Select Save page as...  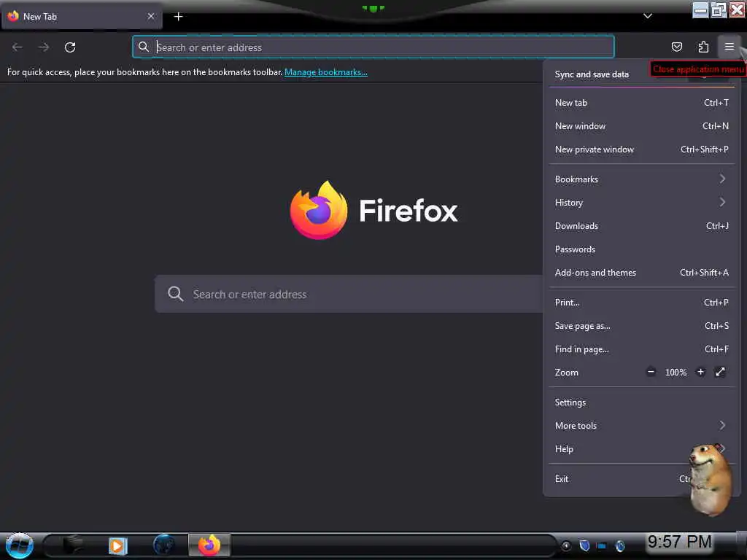pyautogui.click(x=641, y=326)
